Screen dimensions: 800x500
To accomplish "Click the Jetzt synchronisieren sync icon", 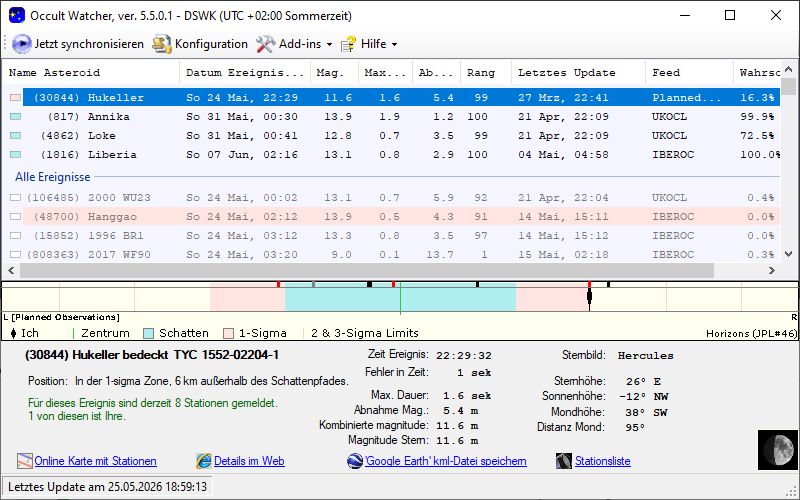I will [x=21, y=44].
